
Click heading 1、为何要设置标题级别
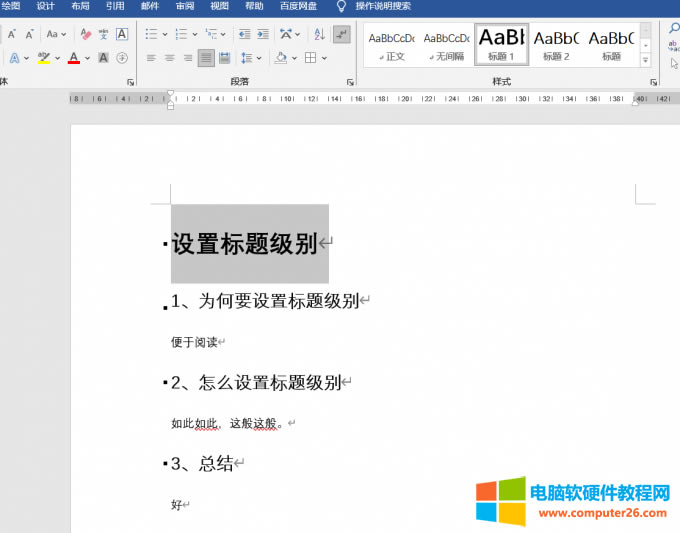click(265, 301)
